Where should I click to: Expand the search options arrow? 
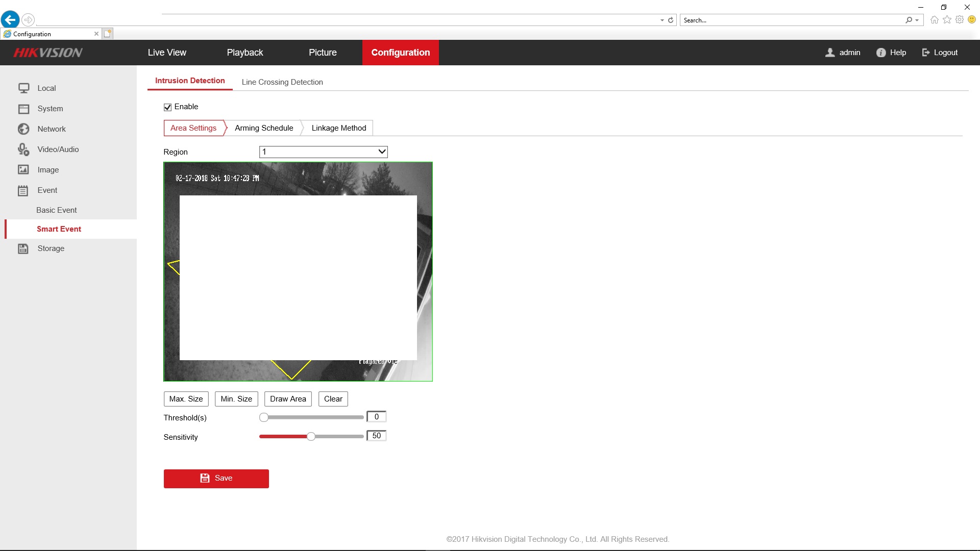coord(917,20)
